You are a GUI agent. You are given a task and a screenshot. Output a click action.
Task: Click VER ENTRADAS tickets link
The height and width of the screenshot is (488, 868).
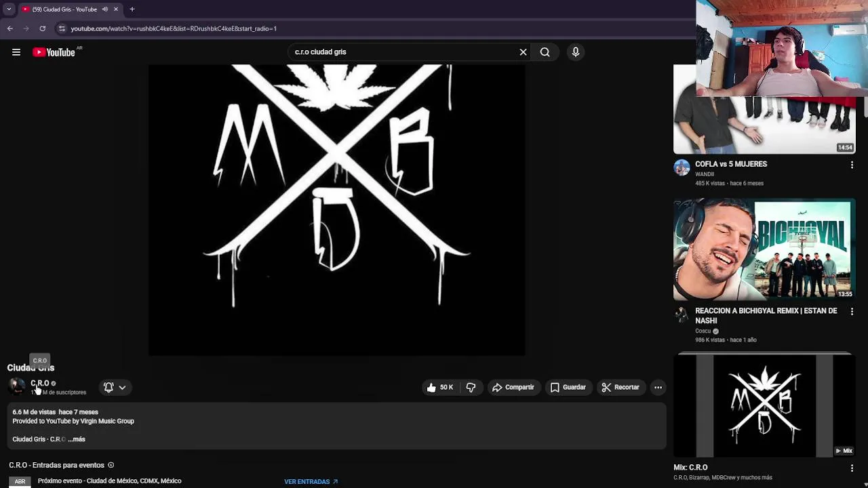pyautogui.click(x=311, y=481)
